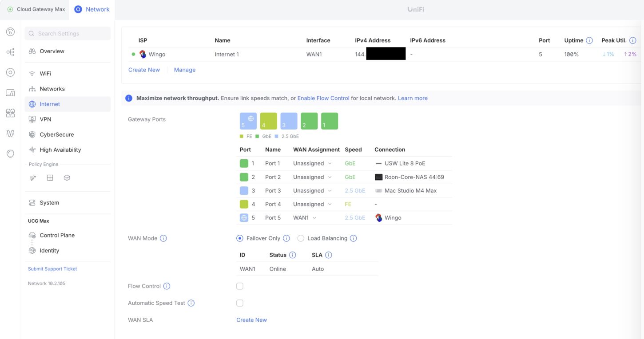The image size is (644, 339).
Task: Select the Load Balancing radio button
Action: [301, 238]
